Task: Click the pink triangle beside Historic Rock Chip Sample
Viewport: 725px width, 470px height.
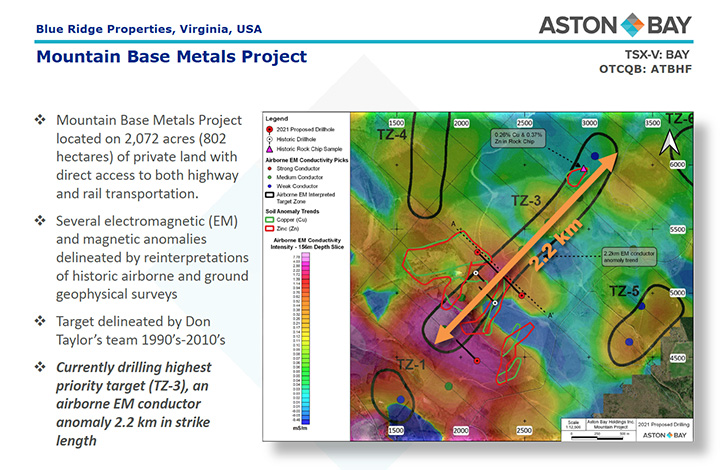Action: (x=270, y=149)
